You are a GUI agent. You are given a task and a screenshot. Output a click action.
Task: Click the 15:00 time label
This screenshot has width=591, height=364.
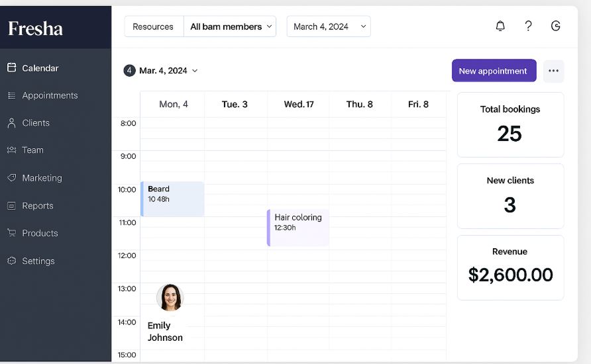pyautogui.click(x=127, y=355)
